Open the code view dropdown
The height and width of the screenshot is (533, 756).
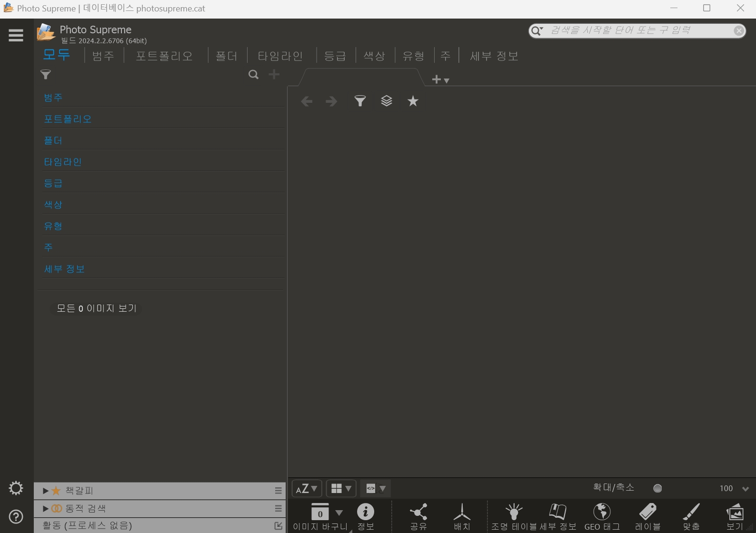(x=375, y=488)
